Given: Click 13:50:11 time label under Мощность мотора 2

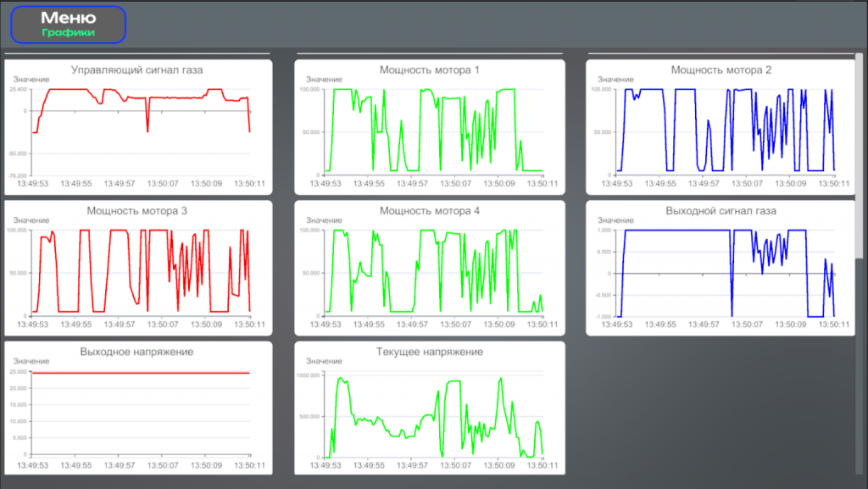Looking at the screenshot, I should pos(833,183).
